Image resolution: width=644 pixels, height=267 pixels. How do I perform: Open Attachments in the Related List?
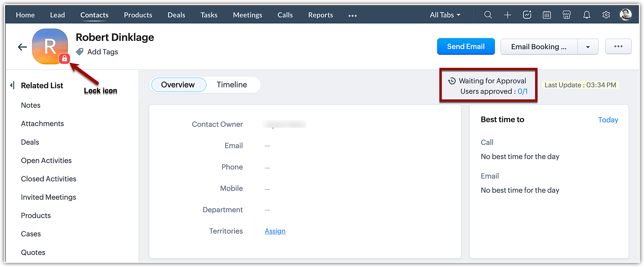click(x=43, y=124)
